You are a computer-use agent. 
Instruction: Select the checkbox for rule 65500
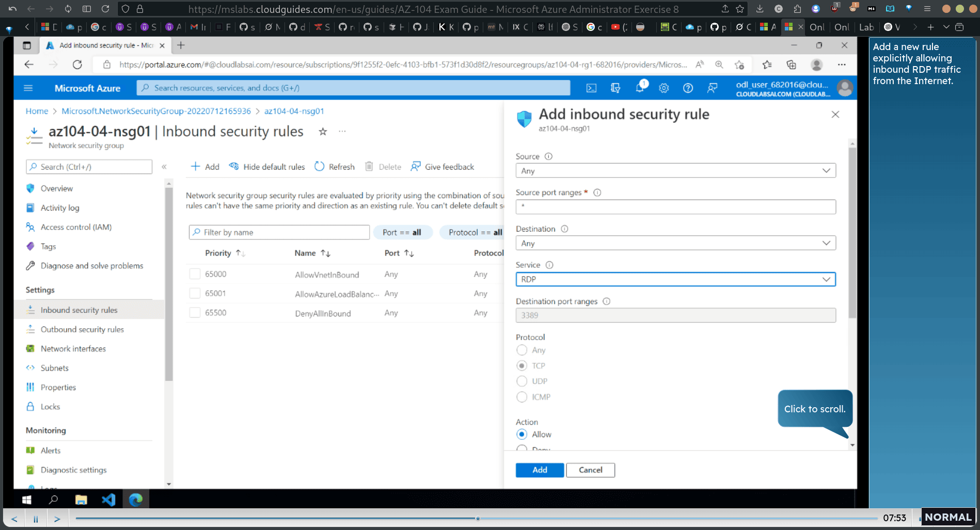(x=195, y=313)
